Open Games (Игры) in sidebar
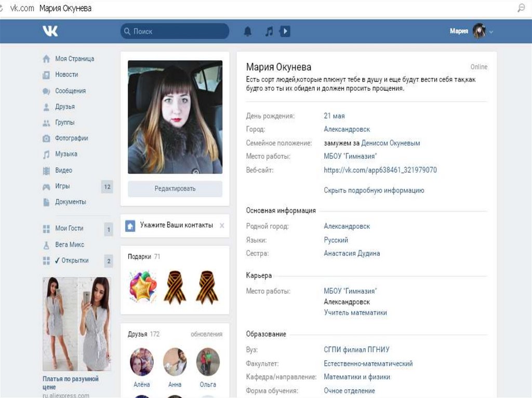The height and width of the screenshot is (398, 532). click(62, 186)
